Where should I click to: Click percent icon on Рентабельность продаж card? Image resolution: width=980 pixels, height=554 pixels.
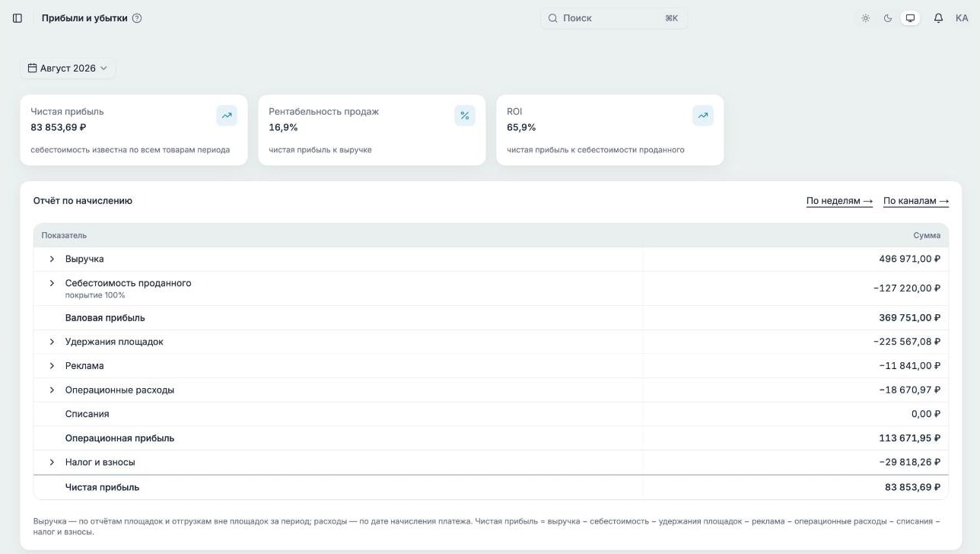tap(465, 116)
